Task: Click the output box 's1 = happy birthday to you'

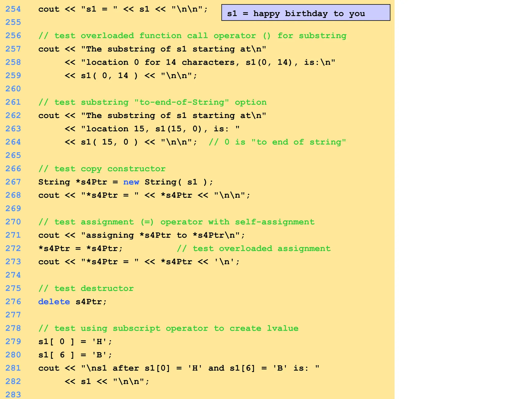Action: [306, 12]
